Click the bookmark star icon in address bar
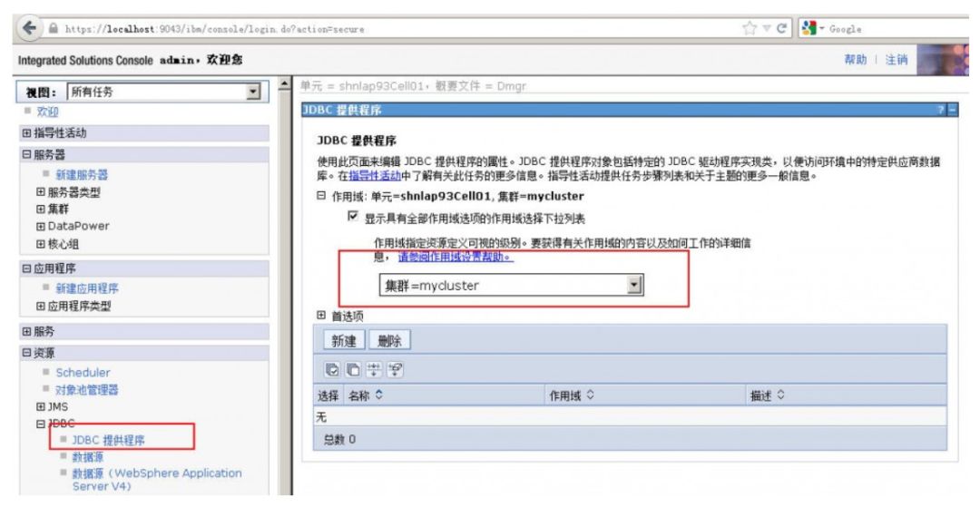The width and height of the screenshot is (980, 517). pyautogui.click(x=749, y=28)
